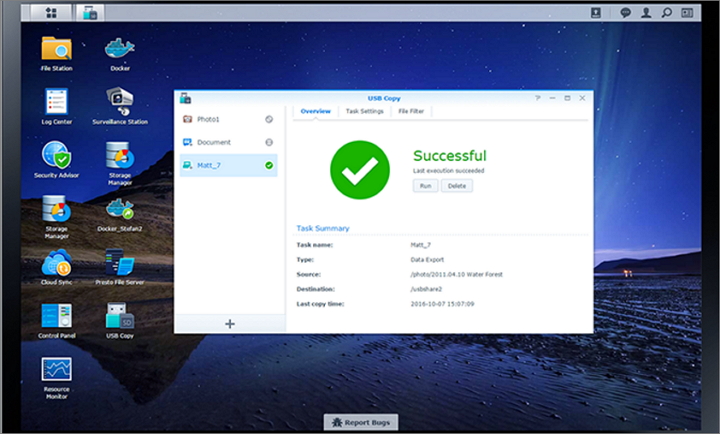Add a new task with plus button

tap(230, 323)
